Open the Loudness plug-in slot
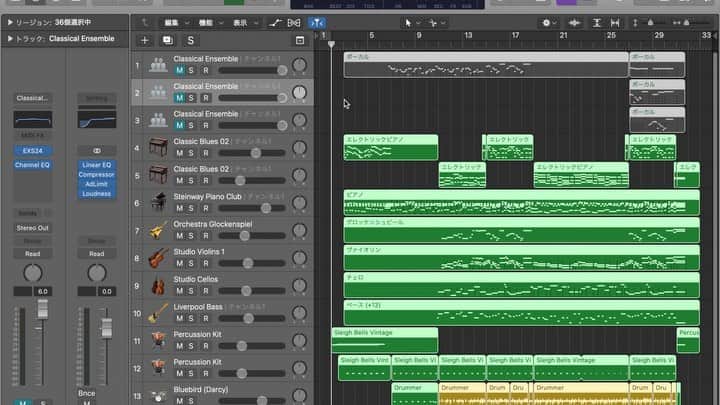 pos(96,194)
